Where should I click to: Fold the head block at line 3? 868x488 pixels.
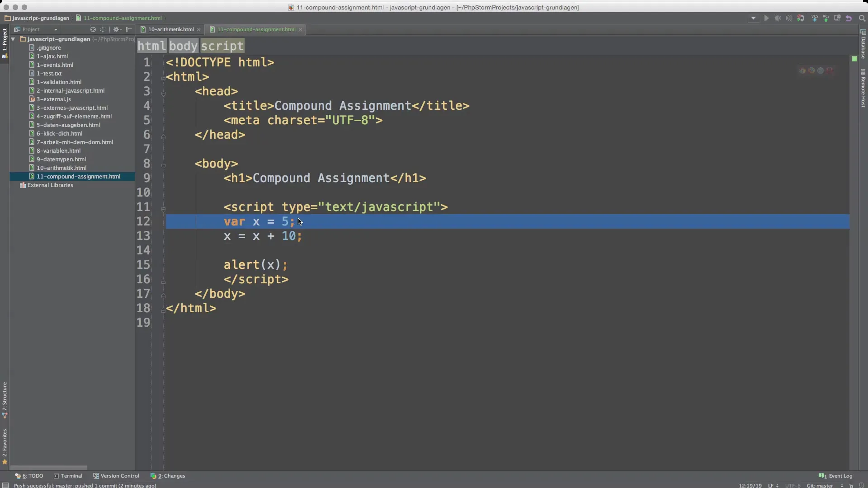click(163, 94)
